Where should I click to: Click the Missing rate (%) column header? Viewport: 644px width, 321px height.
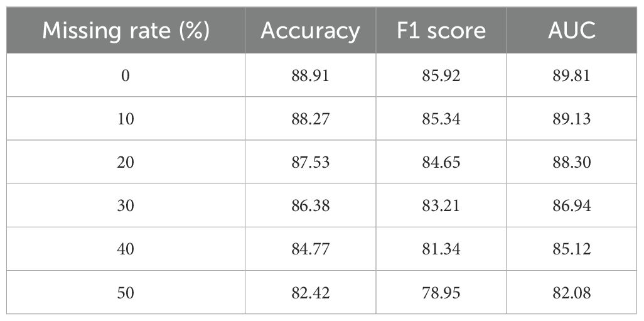click(126, 30)
